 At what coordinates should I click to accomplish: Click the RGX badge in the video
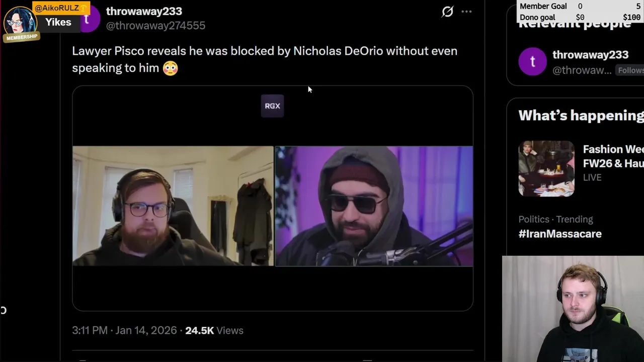click(x=272, y=106)
